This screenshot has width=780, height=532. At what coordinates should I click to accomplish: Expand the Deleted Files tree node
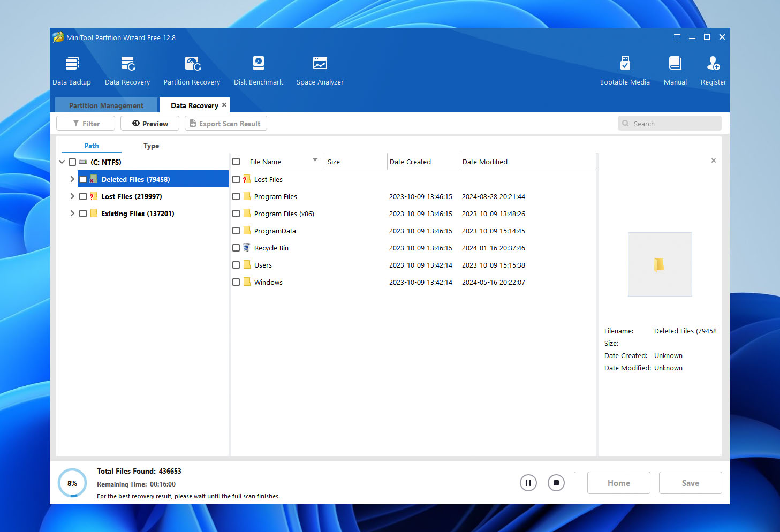pos(72,179)
